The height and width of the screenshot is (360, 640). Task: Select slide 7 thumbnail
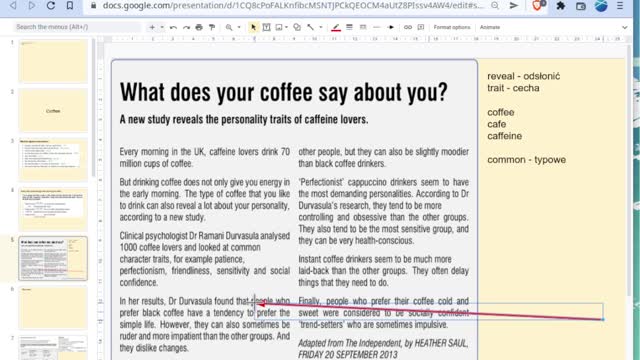click(53, 348)
